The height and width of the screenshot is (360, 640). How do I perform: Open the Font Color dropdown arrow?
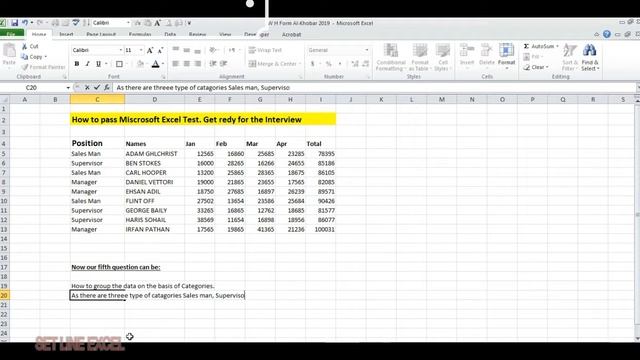click(x=163, y=64)
